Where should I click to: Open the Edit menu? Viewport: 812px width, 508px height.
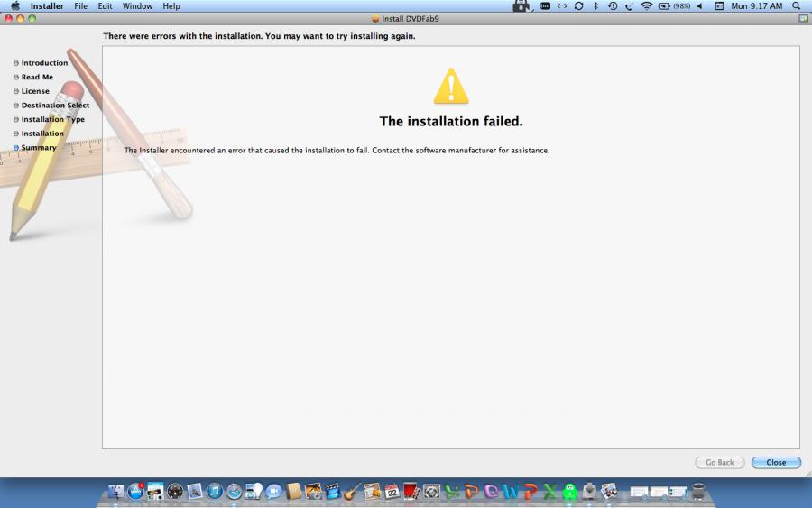point(106,6)
